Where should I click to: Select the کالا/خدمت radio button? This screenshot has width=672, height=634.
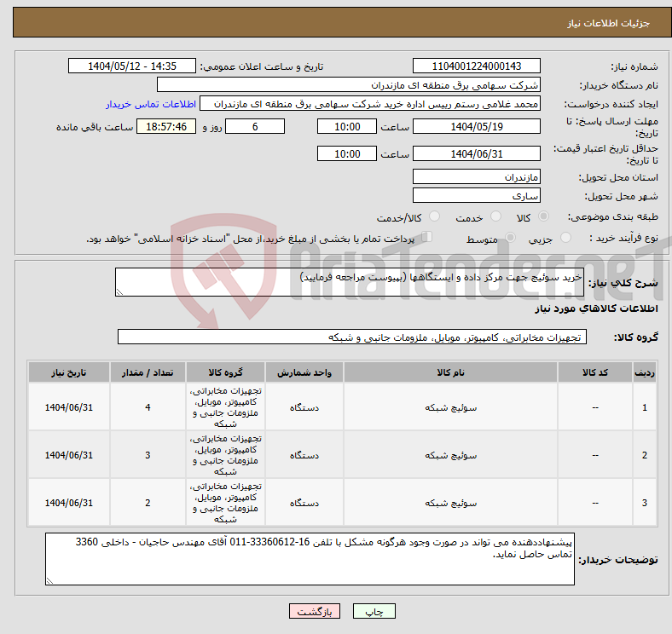[435, 216]
